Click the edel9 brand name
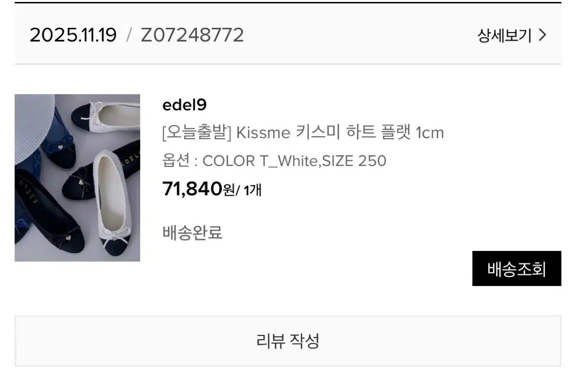The height and width of the screenshot is (392, 576). [184, 105]
